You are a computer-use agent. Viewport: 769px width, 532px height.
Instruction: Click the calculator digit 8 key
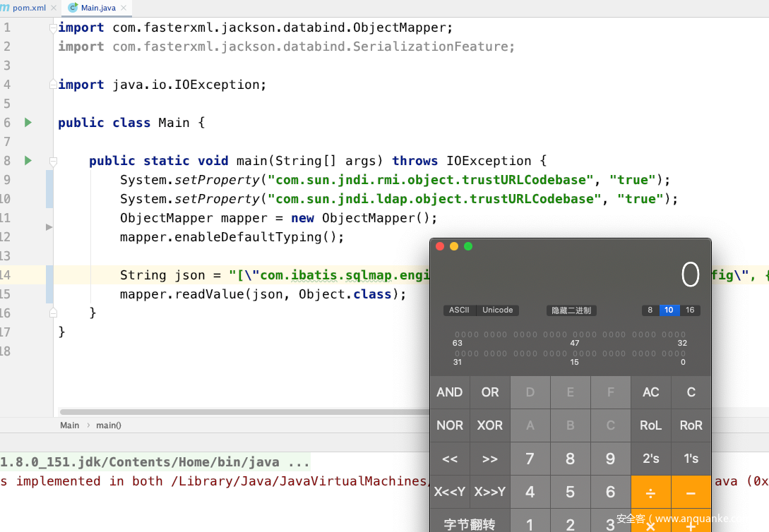[571, 459]
